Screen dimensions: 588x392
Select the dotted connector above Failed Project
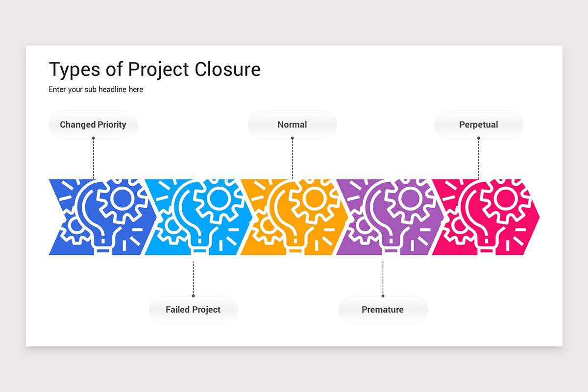[193, 279]
